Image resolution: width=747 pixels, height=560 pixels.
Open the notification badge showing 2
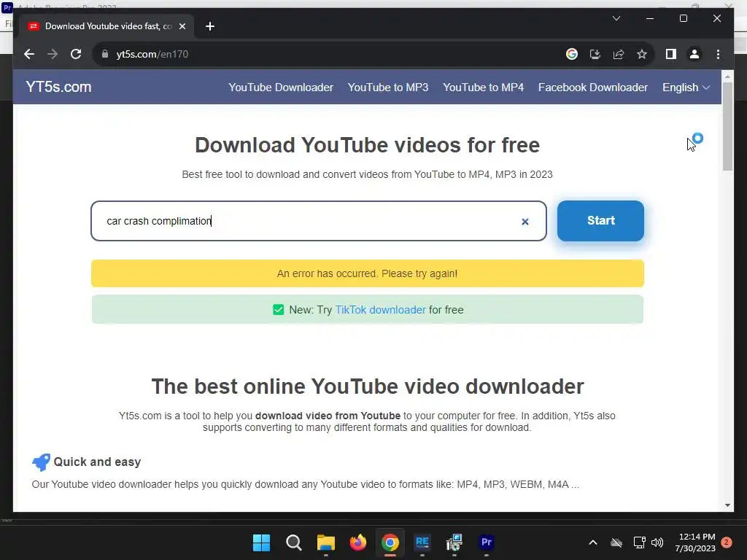point(726,542)
